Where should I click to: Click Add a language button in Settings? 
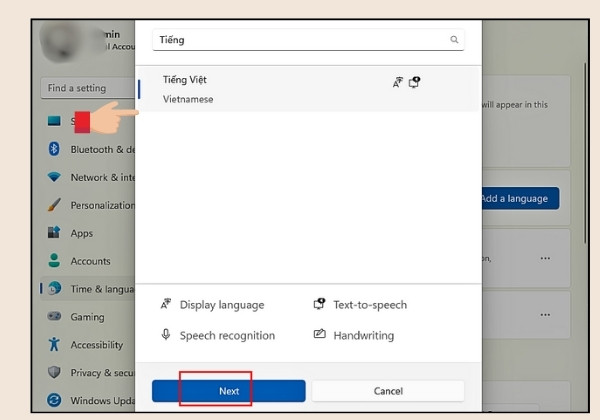(520, 198)
